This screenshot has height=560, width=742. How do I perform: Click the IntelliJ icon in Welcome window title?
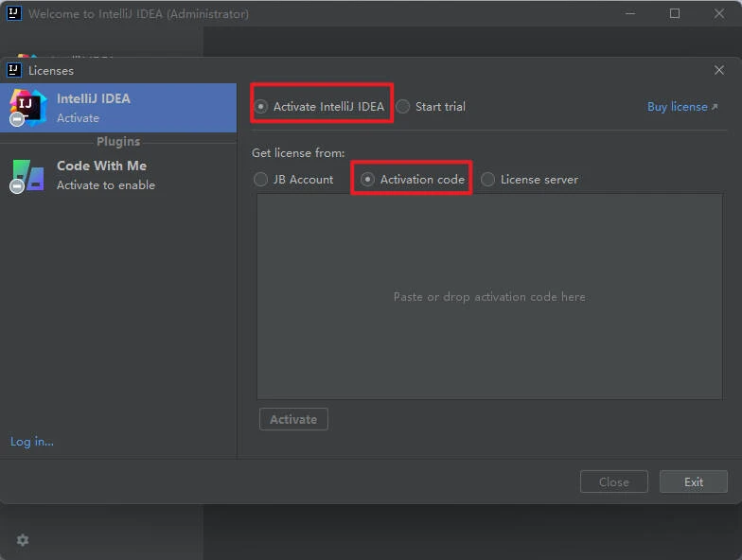[x=13, y=13]
